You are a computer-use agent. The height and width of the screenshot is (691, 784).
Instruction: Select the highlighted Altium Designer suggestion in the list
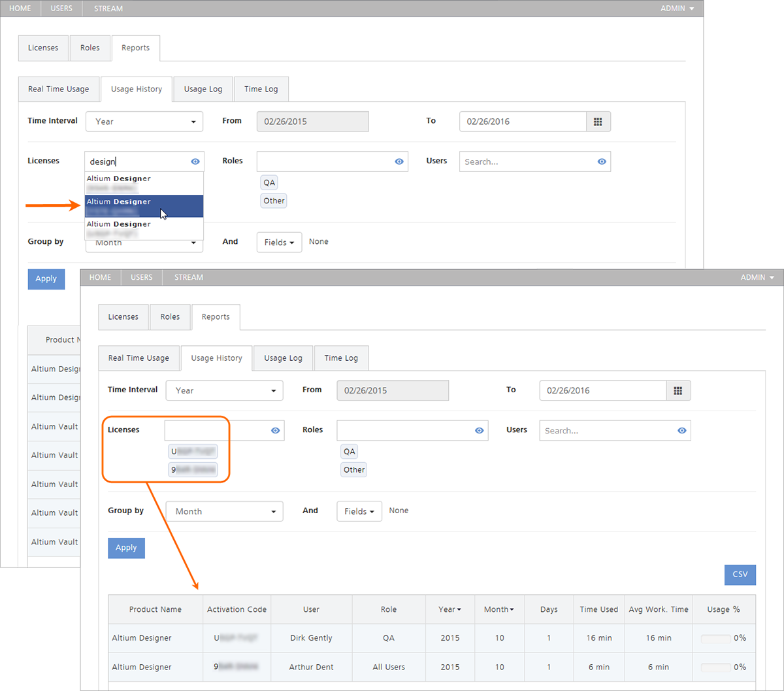pos(144,206)
